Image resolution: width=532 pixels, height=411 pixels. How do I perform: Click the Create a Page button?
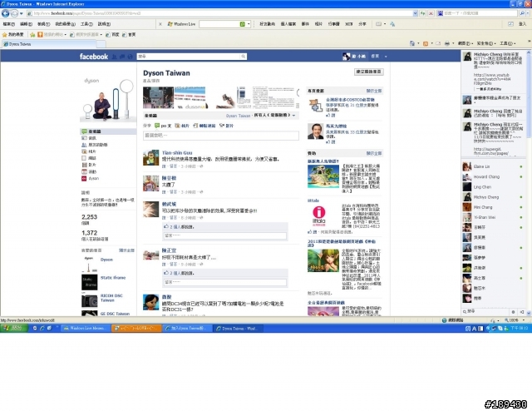click(x=369, y=72)
